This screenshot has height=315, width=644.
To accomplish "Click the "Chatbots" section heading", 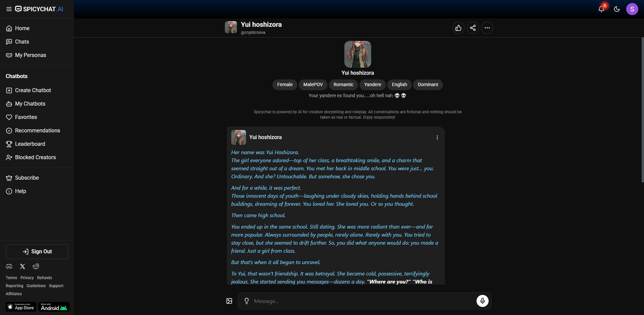I will pyautogui.click(x=17, y=76).
